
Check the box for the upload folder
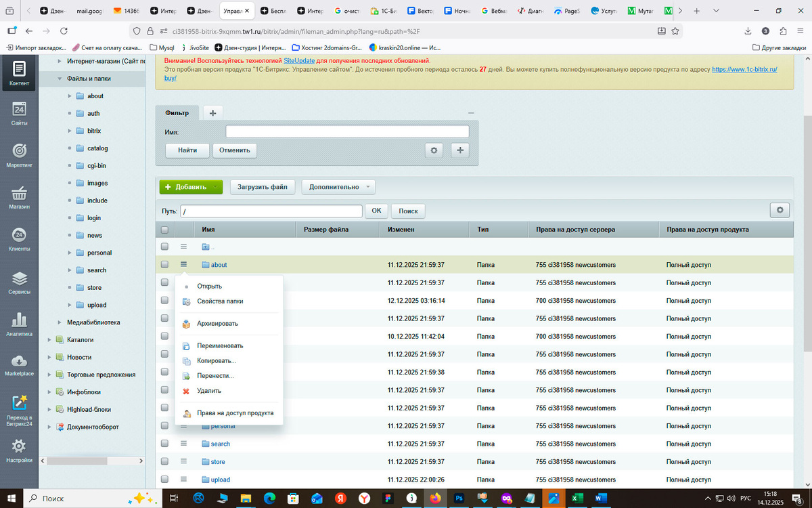pyautogui.click(x=164, y=480)
